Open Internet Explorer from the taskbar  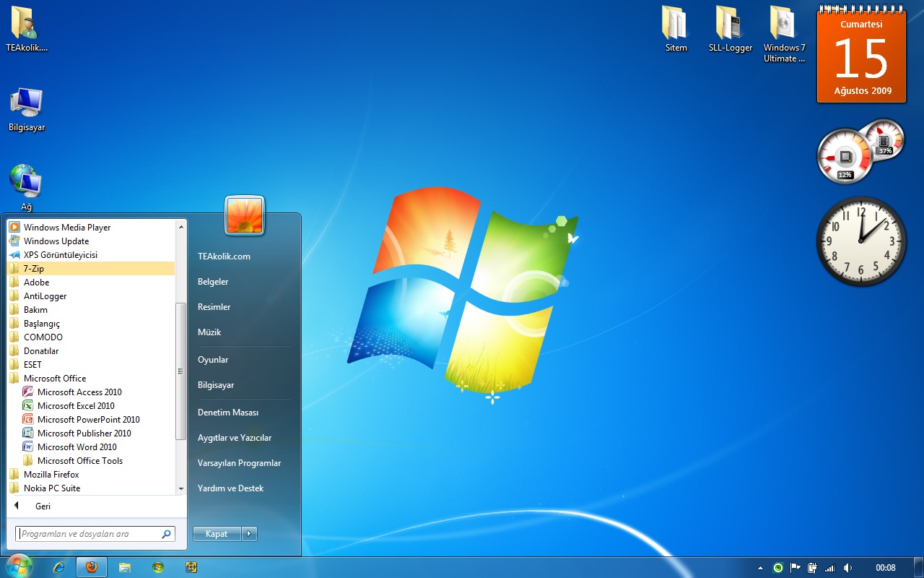59,567
